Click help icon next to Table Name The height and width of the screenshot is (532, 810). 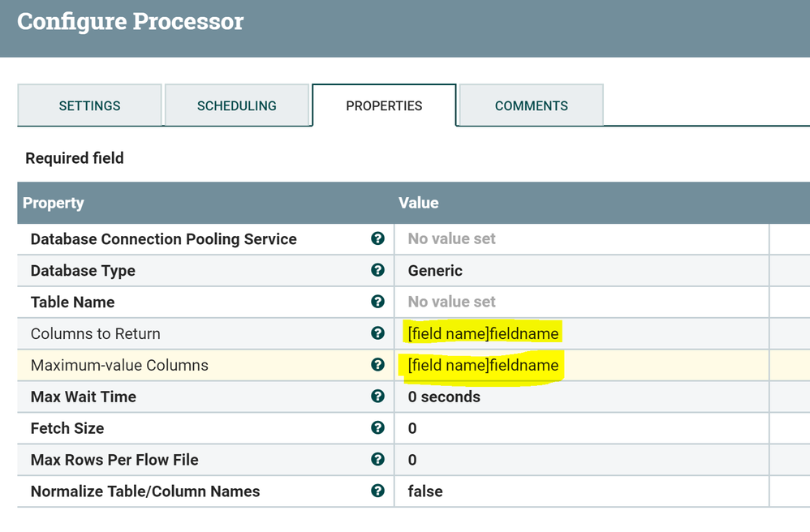click(x=377, y=302)
